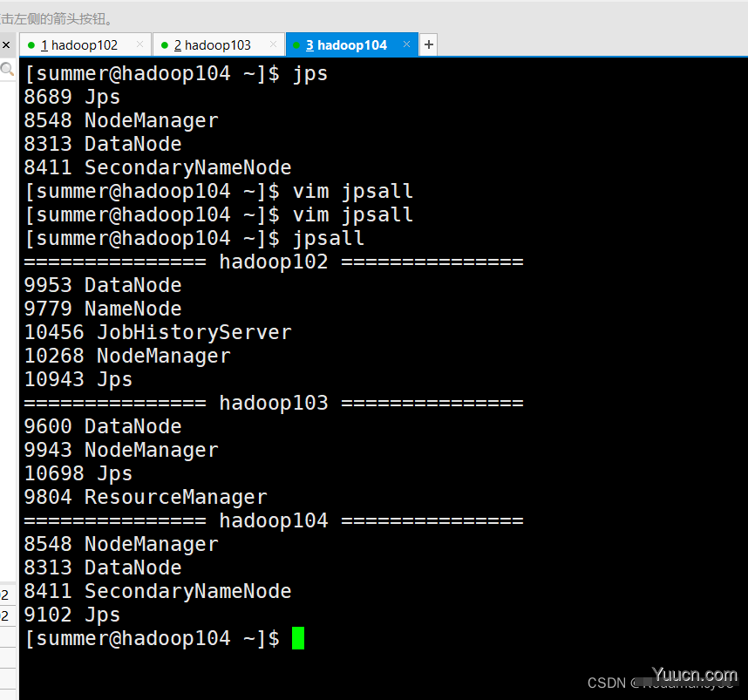Click the '10268 NodeManager' line
748x700 pixels.
coord(127,356)
